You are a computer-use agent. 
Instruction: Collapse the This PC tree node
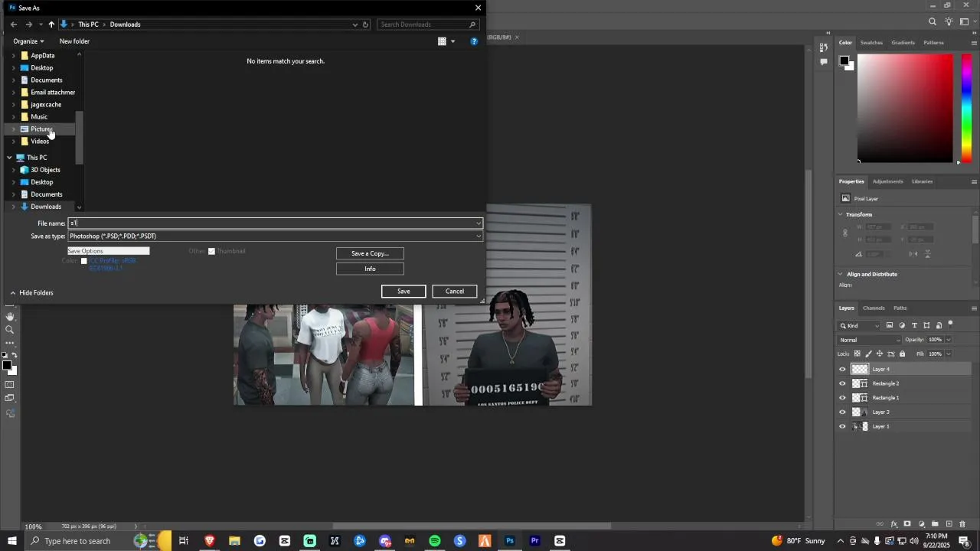(9, 158)
